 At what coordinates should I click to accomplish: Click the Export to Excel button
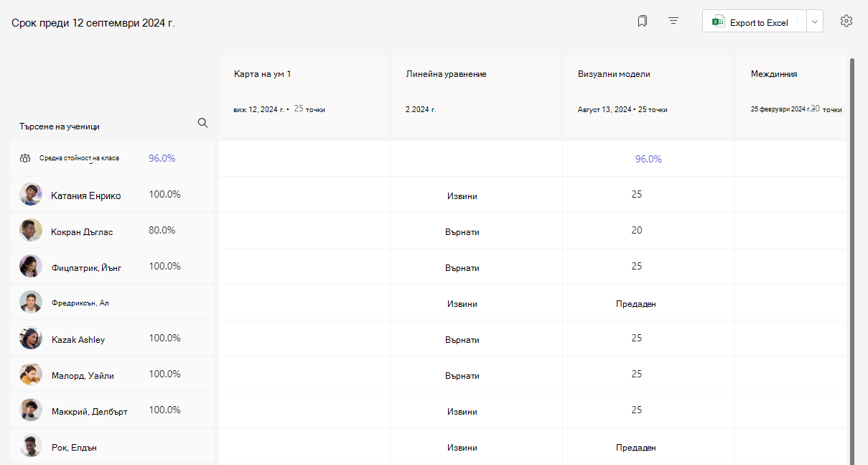[x=754, y=22]
